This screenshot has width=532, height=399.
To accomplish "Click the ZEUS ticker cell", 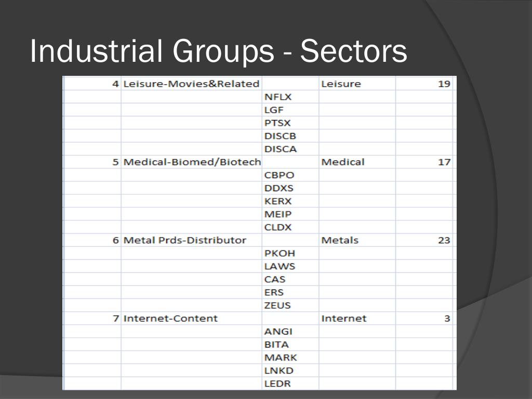I will pyautogui.click(x=290, y=305).
